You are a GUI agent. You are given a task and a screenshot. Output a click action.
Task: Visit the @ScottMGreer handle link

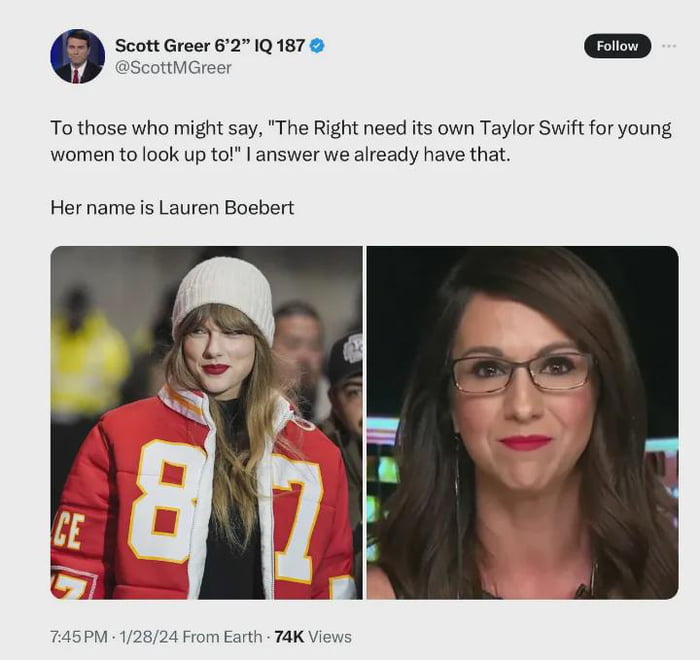coord(173,68)
